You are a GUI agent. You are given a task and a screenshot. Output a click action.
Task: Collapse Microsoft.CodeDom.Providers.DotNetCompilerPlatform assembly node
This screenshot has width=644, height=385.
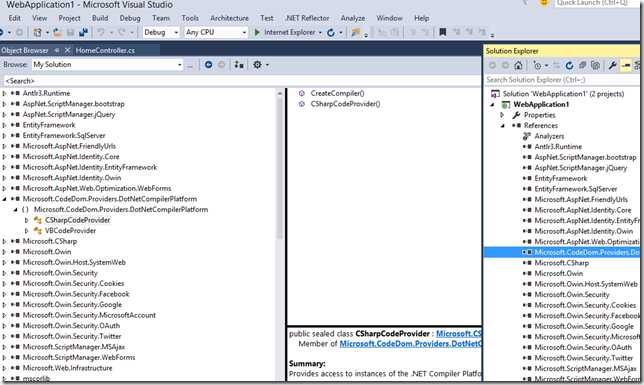(x=4, y=199)
